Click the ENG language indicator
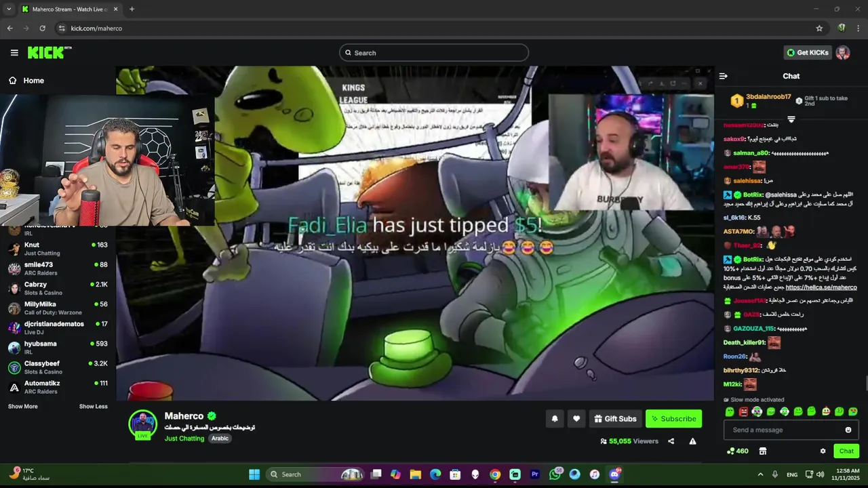868x488 pixels. pyautogui.click(x=792, y=474)
